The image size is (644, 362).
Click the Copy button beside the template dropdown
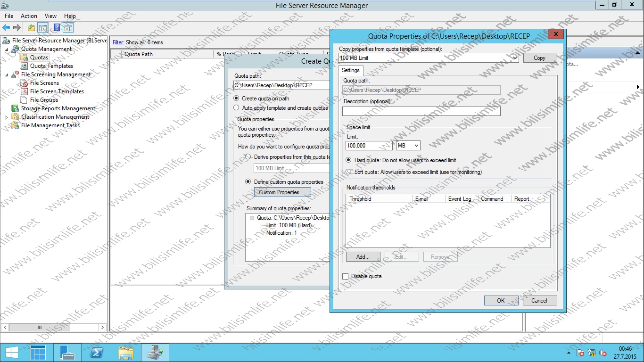coord(539,58)
